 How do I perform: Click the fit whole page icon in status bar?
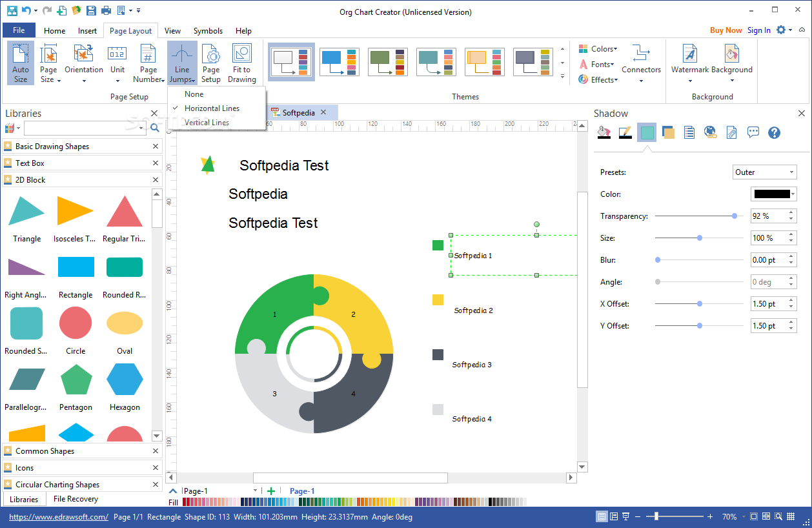(x=753, y=516)
